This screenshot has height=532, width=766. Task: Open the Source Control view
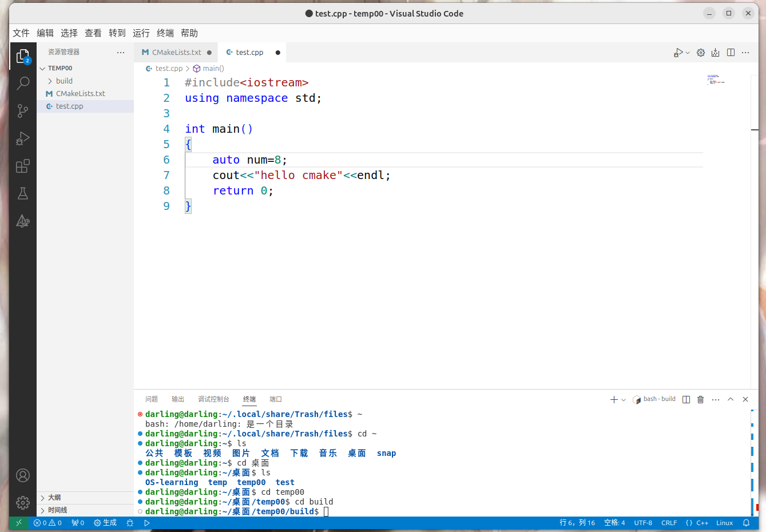point(23,111)
